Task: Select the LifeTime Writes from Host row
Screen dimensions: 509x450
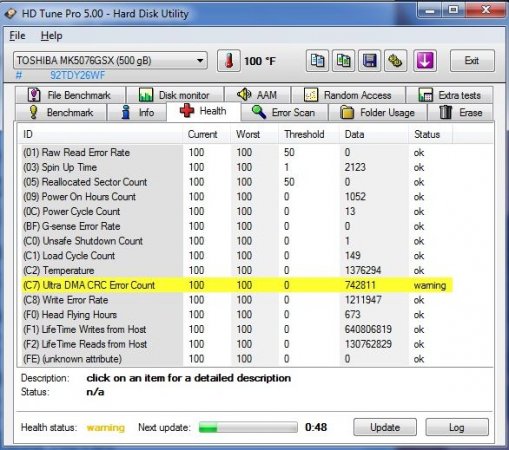Action: pyautogui.click(x=237, y=329)
